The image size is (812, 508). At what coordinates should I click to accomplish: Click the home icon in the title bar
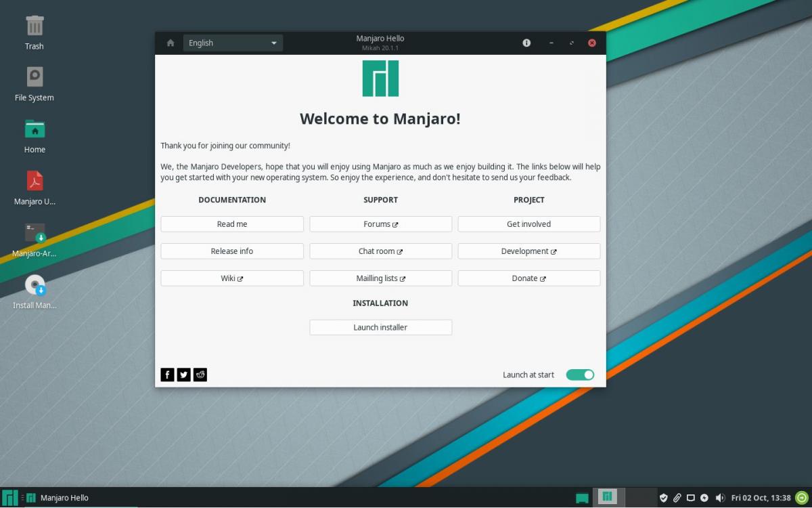171,43
